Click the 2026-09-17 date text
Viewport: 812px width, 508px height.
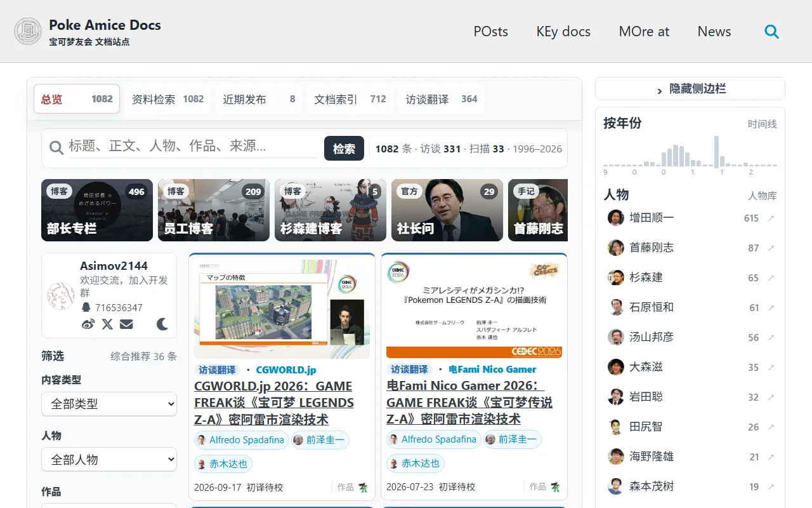pyautogui.click(x=218, y=487)
